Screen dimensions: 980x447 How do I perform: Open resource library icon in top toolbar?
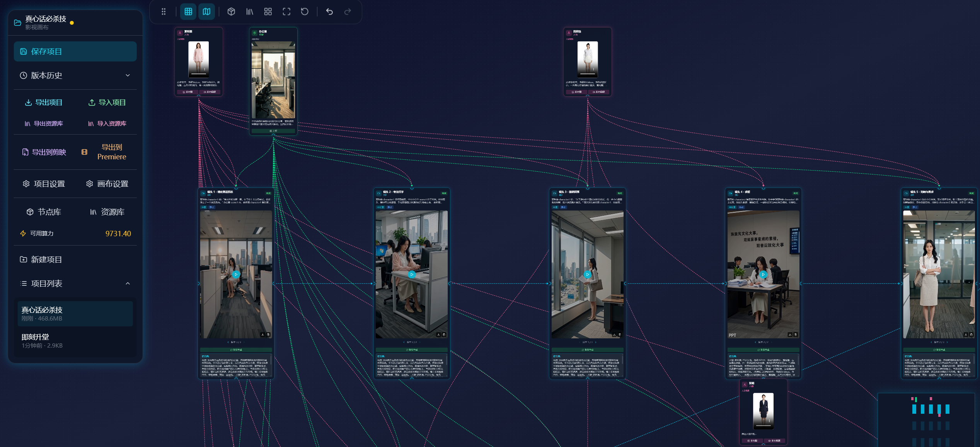click(250, 12)
